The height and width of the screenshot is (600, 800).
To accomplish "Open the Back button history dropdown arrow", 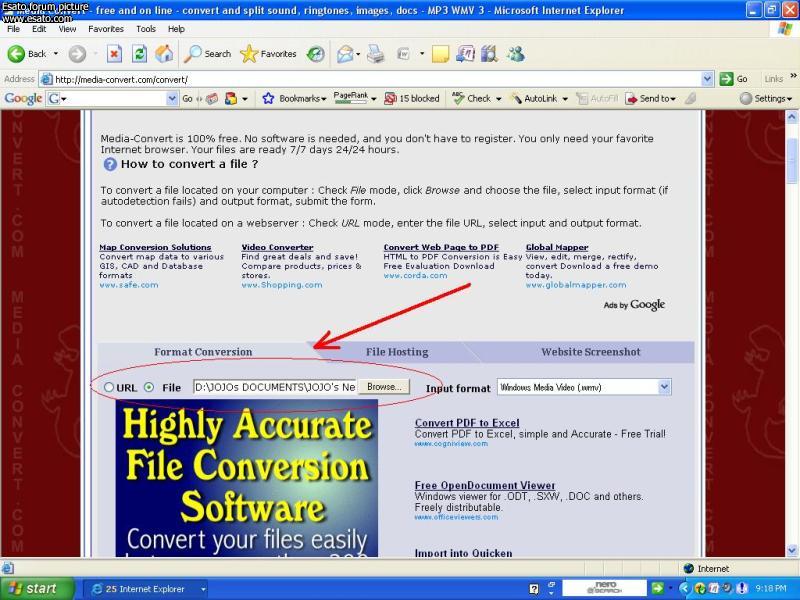I will tap(56, 54).
